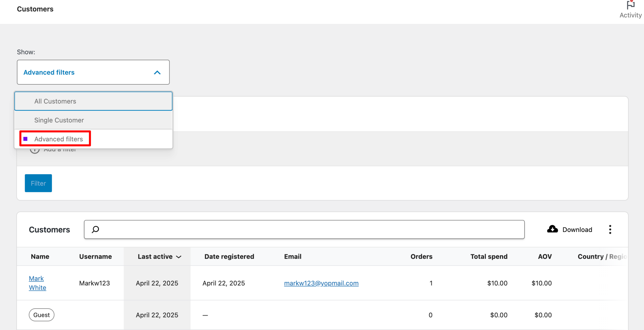Select All Customers in the dropdown
Viewport: 644px width, 330px height.
click(x=93, y=101)
